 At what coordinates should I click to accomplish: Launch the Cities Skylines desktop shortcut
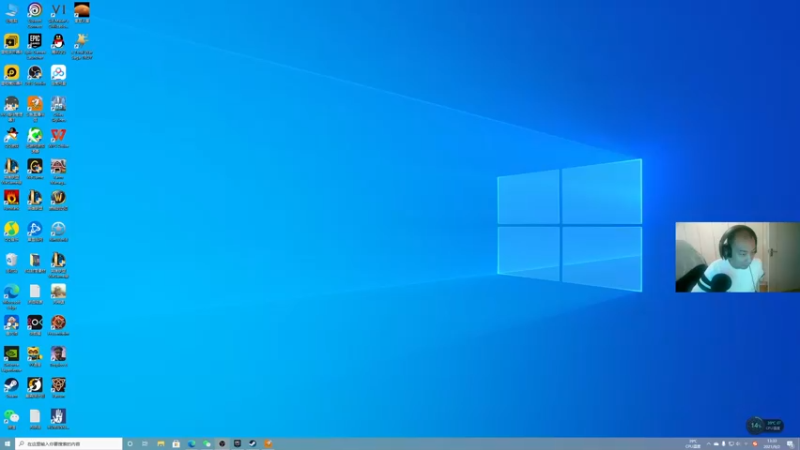[58, 109]
